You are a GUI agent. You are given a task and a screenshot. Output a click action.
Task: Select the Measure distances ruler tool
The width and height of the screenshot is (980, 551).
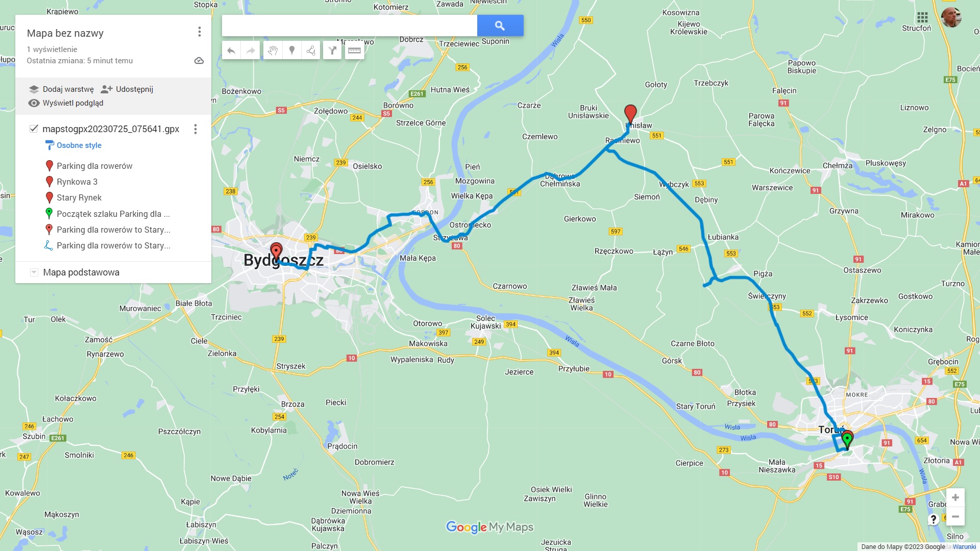click(354, 51)
